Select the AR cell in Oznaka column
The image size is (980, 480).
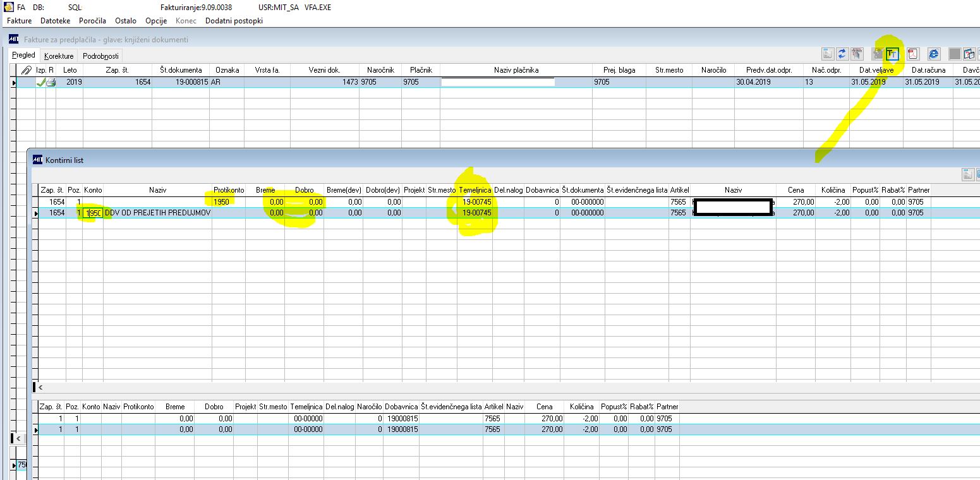coord(227,82)
